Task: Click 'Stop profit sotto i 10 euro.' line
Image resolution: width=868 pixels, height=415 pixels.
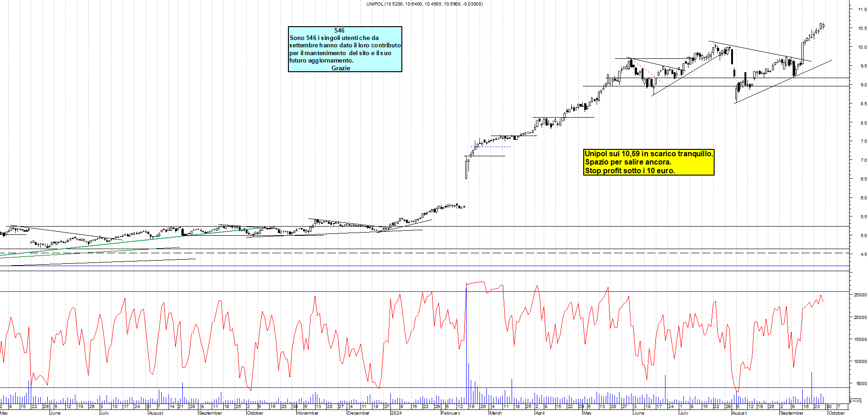Action: (630, 171)
